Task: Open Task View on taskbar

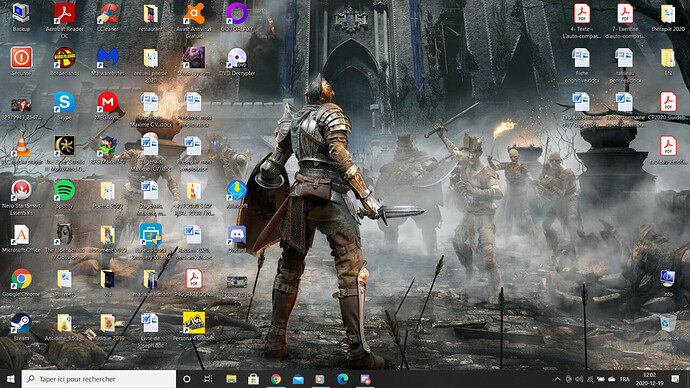Action: point(209,379)
